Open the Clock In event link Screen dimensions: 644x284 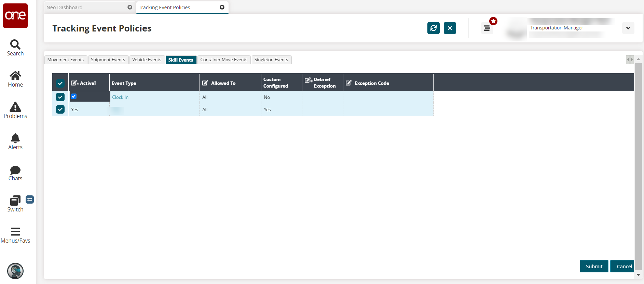coord(120,97)
